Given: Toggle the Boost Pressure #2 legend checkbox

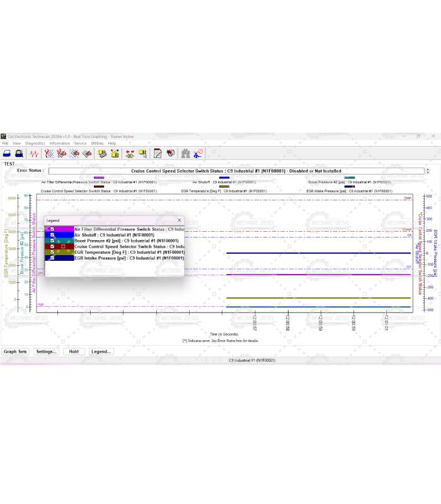Looking at the screenshot, I should tap(52, 241).
